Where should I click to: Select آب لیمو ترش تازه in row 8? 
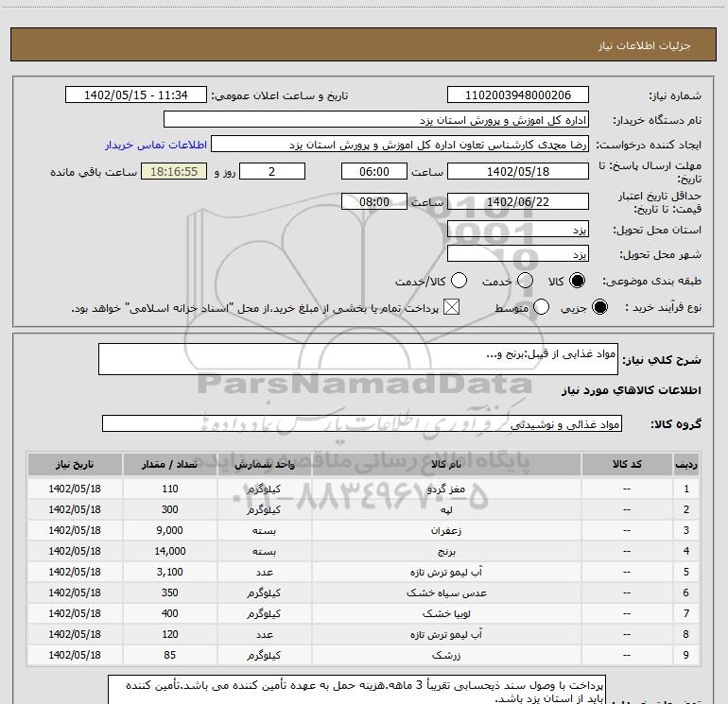446,634
